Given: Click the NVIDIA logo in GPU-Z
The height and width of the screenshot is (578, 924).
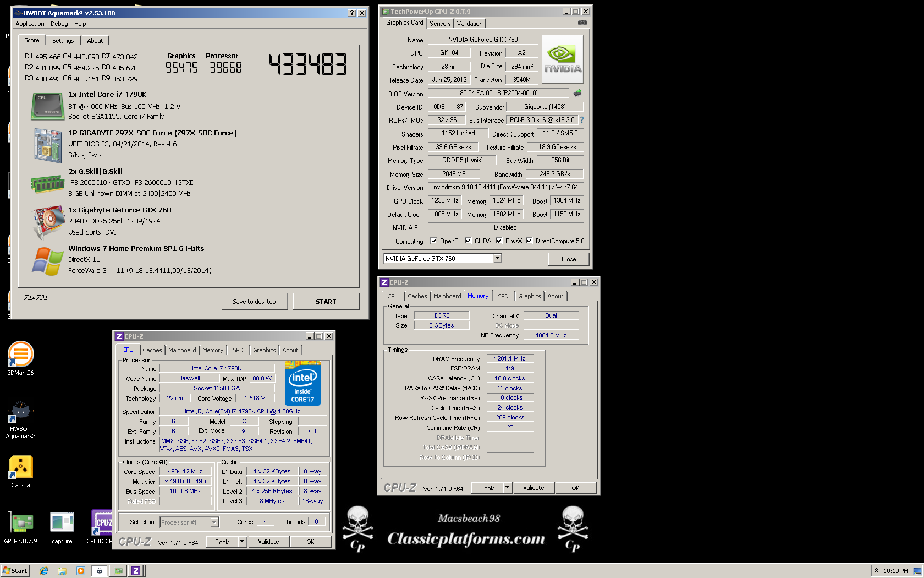Looking at the screenshot, I should (x=562, y=59).
